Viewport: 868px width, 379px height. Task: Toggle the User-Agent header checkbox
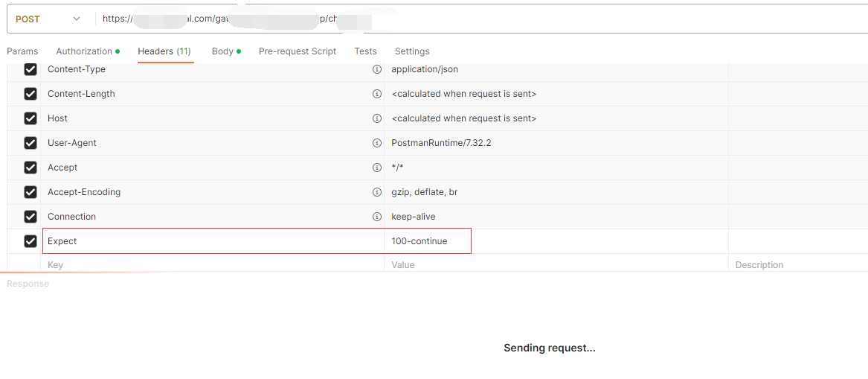tap(30, 143)
